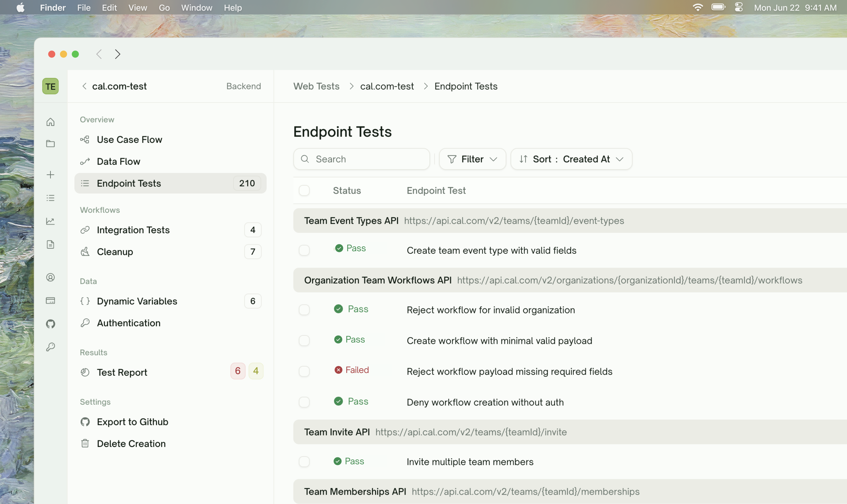Screen dimensions: 847x504
Task: Open the Sort Created At dropdown
Action: coord(571,159)
